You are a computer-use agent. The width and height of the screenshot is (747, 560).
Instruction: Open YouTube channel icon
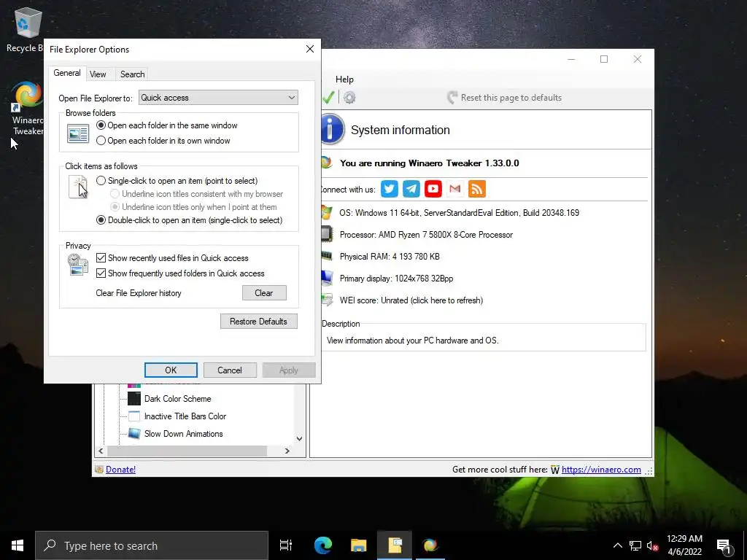coord(433,189)
